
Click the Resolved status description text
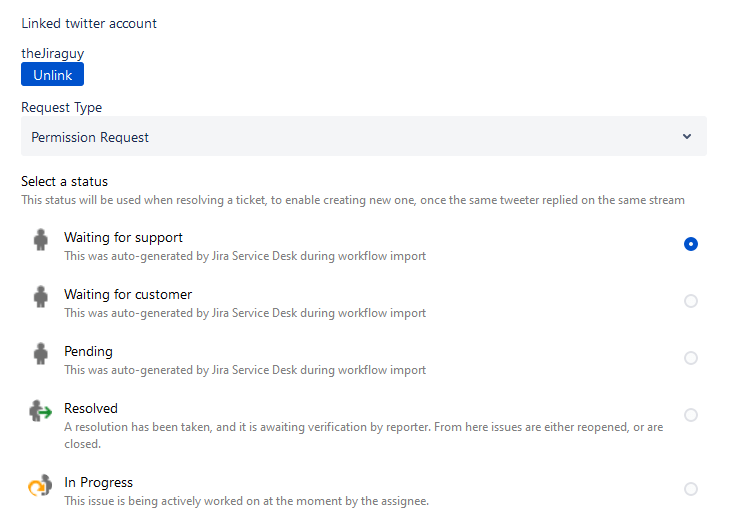coord(363,434)
